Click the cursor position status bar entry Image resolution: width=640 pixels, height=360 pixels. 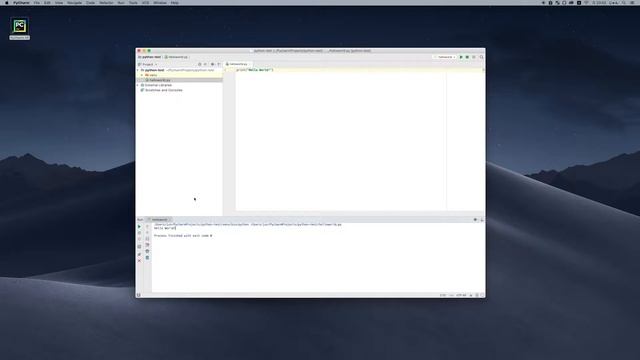click(x=443, y=295)
